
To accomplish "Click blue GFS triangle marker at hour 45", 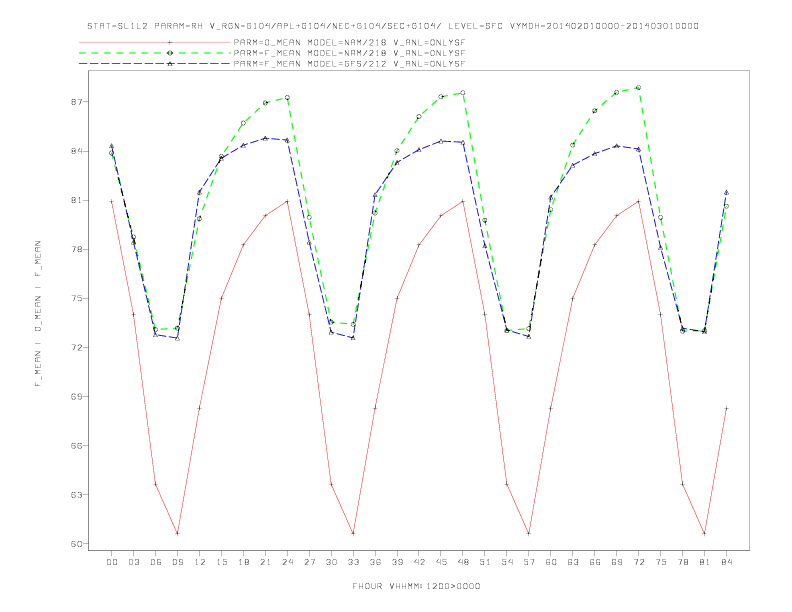I will tap(441, 141).
